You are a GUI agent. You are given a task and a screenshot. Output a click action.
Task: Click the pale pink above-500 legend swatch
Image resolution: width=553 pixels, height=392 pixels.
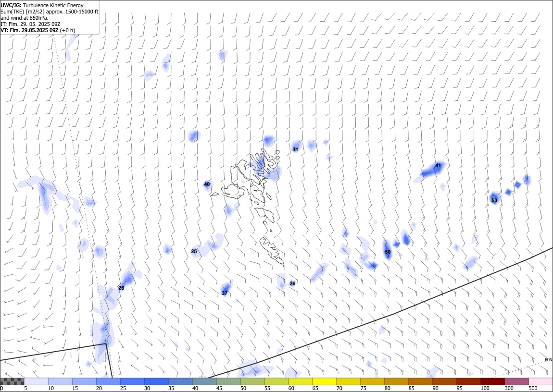point(540,381)
